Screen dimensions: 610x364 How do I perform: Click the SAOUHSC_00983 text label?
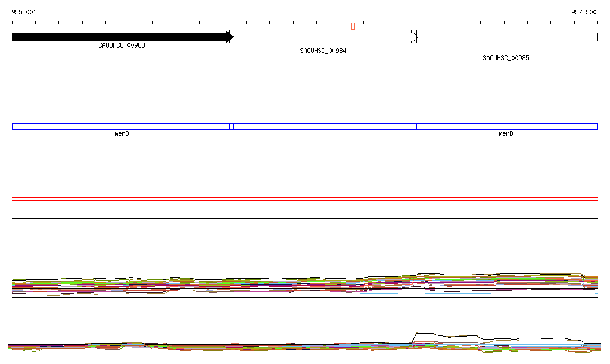point(122,45)
